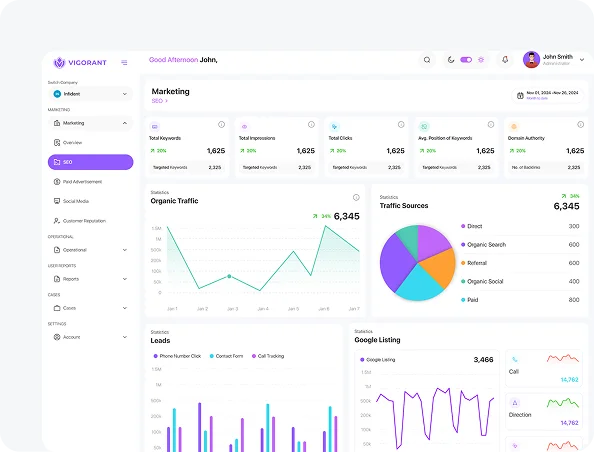Open the Call stat card
The height and width of the screenshot is (452, 594).
(x=544, y=368)
